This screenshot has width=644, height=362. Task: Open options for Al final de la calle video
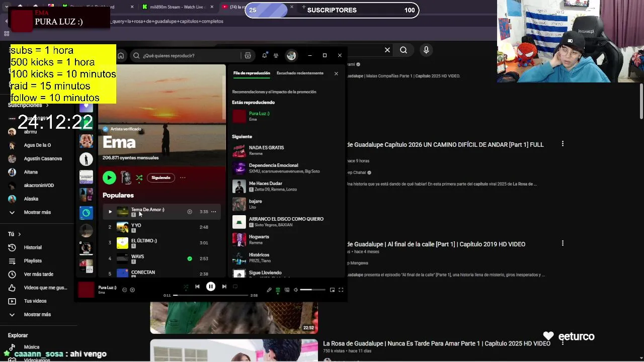click(x=562, y=243)
